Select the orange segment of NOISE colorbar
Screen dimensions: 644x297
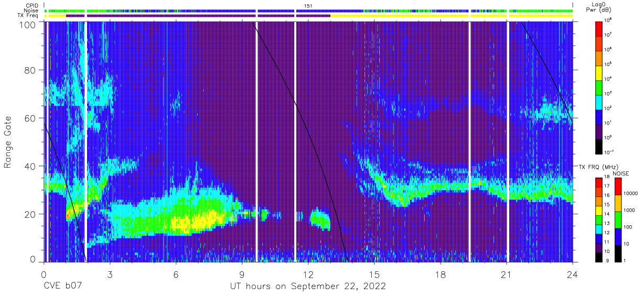tap(618, 203)
